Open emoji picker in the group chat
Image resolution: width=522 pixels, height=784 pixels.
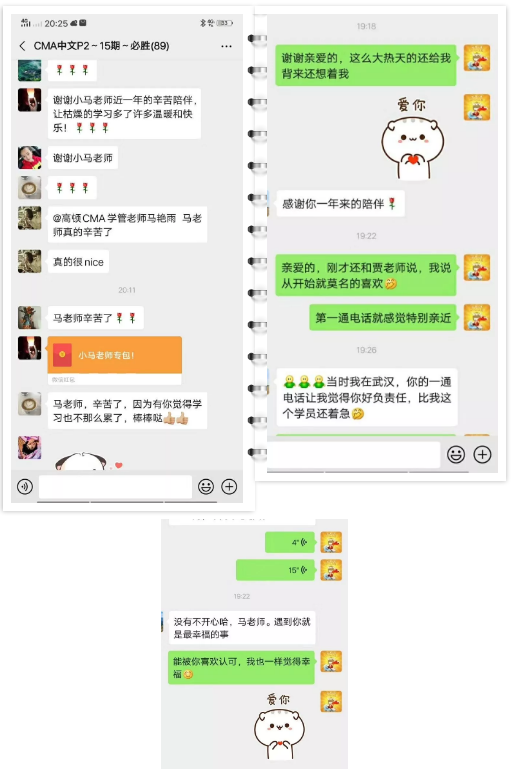coord(206,486)
